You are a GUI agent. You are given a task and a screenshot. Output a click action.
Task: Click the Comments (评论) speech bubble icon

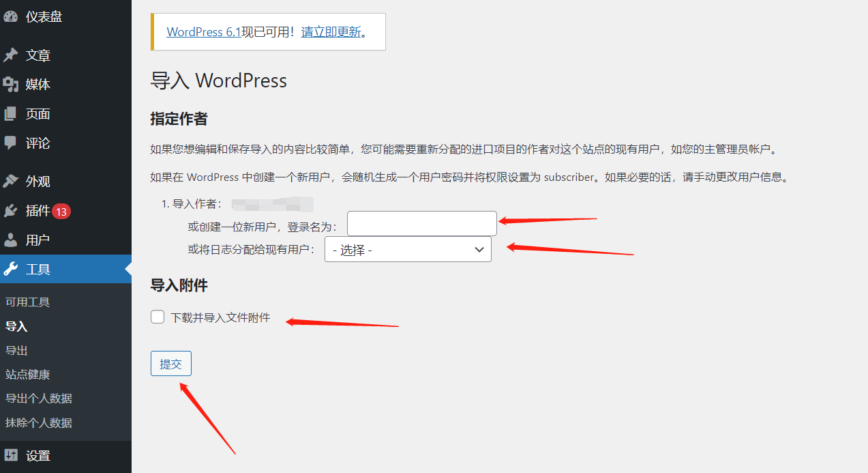[11, 143]
